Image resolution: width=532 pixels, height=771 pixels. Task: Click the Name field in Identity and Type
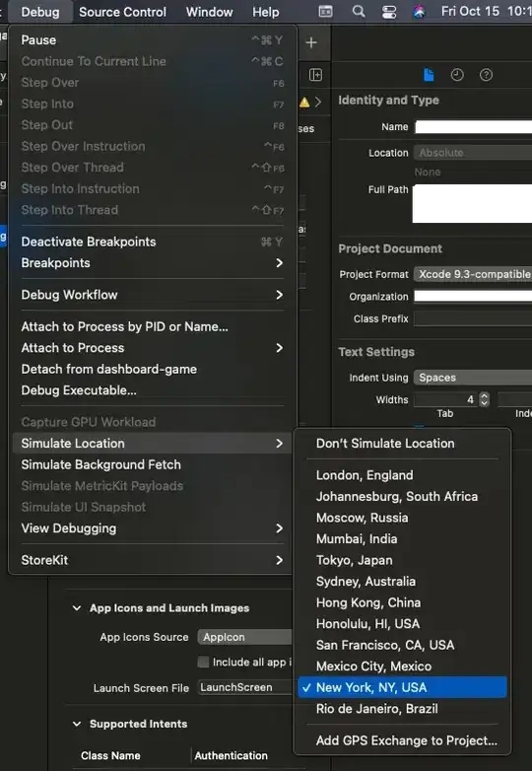click(x=473, y=127)
